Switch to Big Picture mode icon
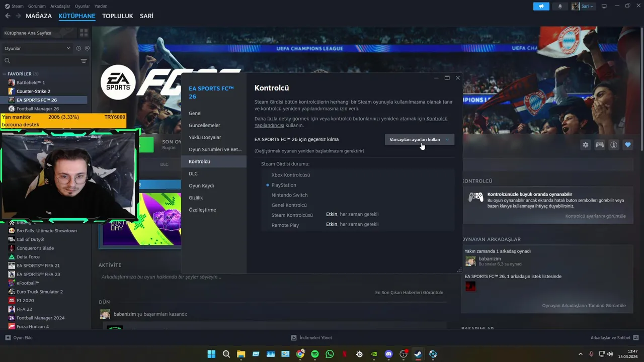Screen dimensions: 644x362 pos(604,7)
